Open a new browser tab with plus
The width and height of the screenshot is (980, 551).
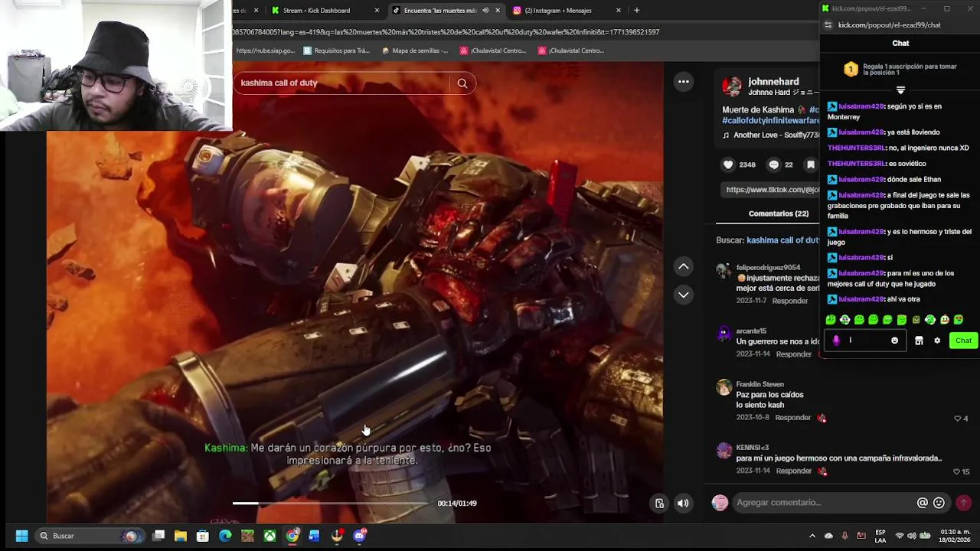(x=637, y=10)
